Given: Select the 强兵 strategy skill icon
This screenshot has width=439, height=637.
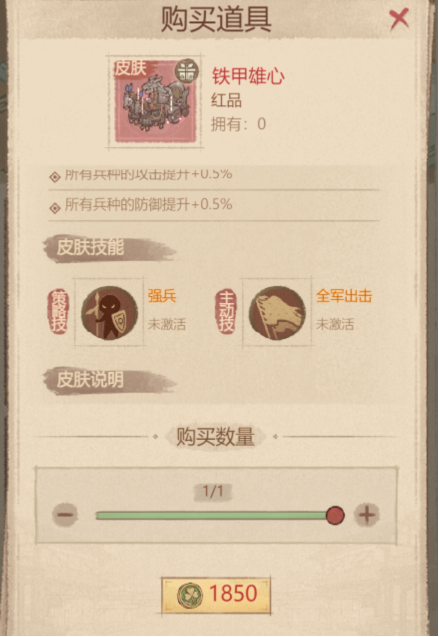Looking at the screenshot, I should (109, 312).
